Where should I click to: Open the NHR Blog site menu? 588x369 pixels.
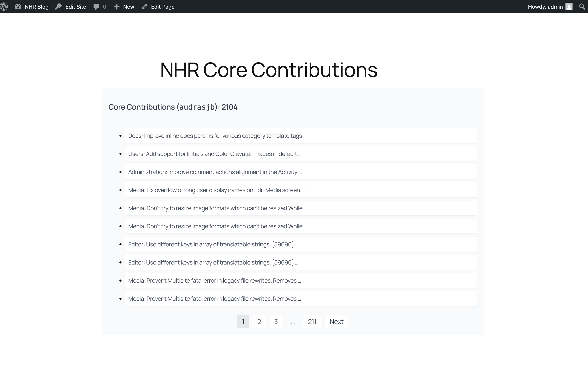(x=37, y=7)
